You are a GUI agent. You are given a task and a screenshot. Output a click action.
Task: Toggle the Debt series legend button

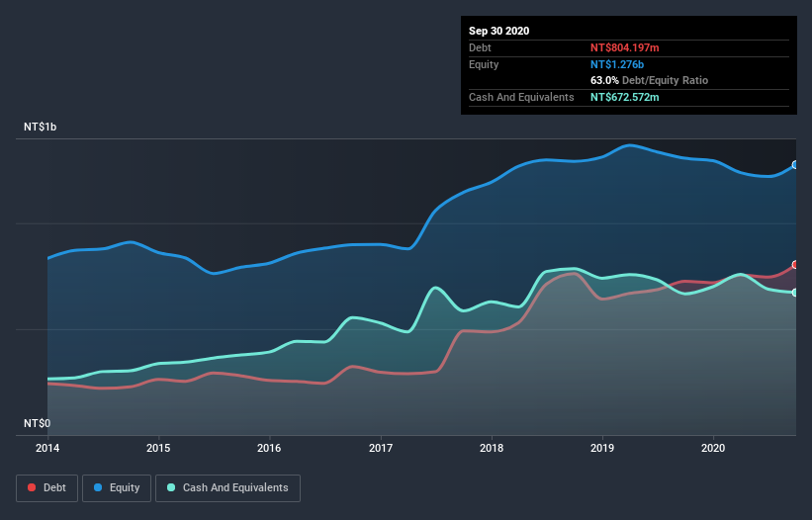pos(47,488)
